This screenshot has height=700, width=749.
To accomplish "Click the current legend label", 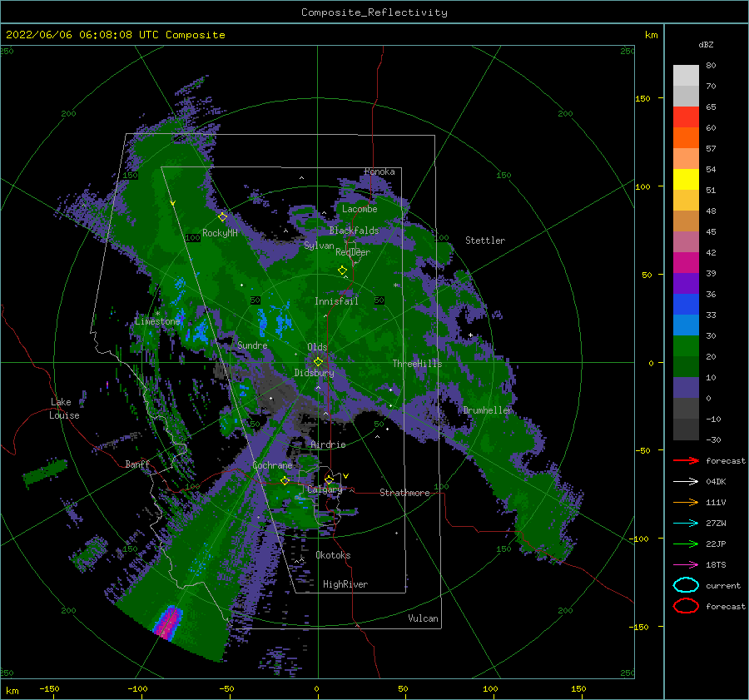I will point(722,586).
